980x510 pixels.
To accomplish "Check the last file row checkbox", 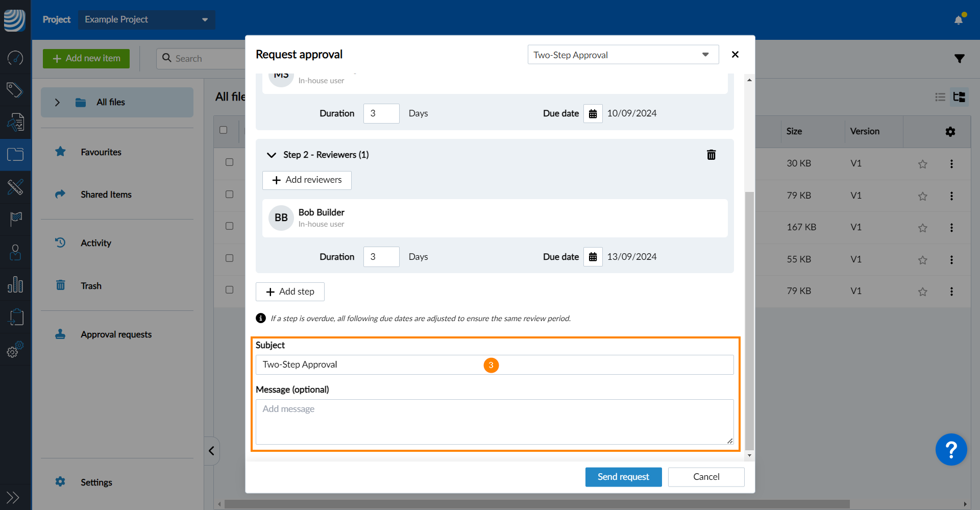I will click(229, 290).
